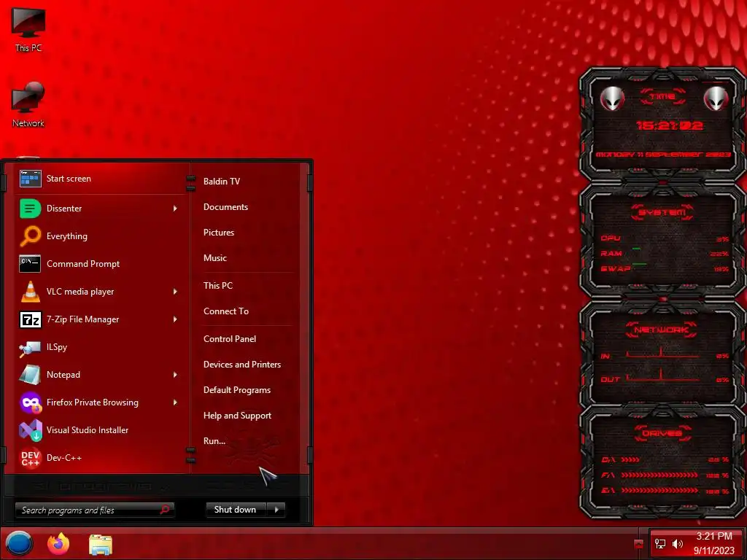Expand the 7-Zip File Manager submenu arrow
This screenshot has width=747, height=560.
(175, 319)
